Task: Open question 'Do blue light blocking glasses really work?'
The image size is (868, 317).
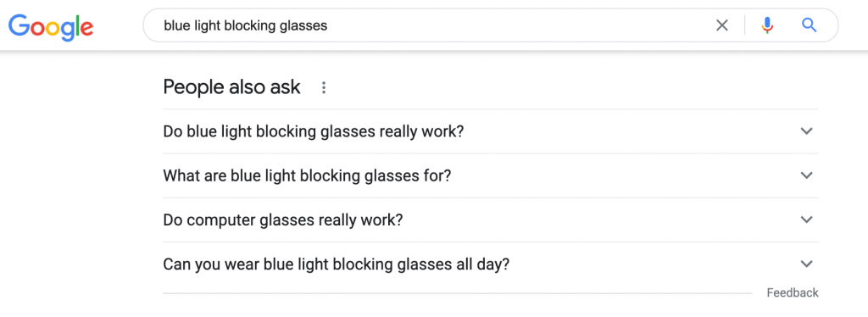Action: [314, 131]
